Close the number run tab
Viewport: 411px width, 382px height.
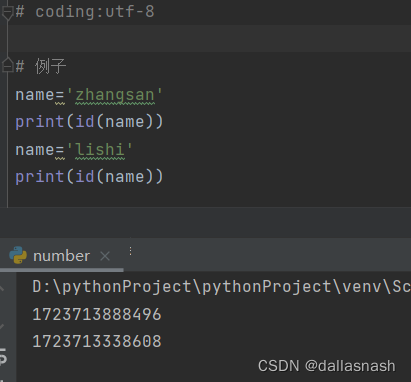point(105,256)
